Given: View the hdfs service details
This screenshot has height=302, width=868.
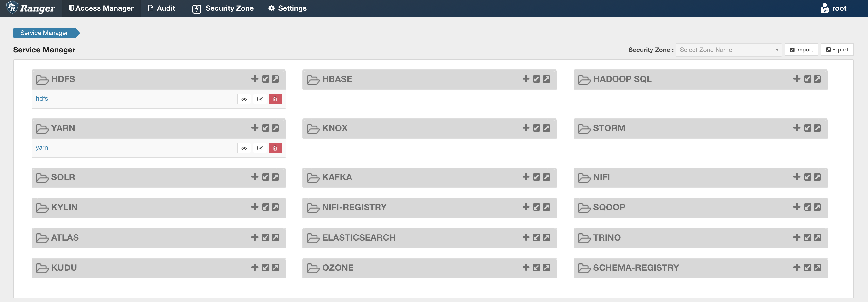Looking at the screenshot, I should coord(244,99).
